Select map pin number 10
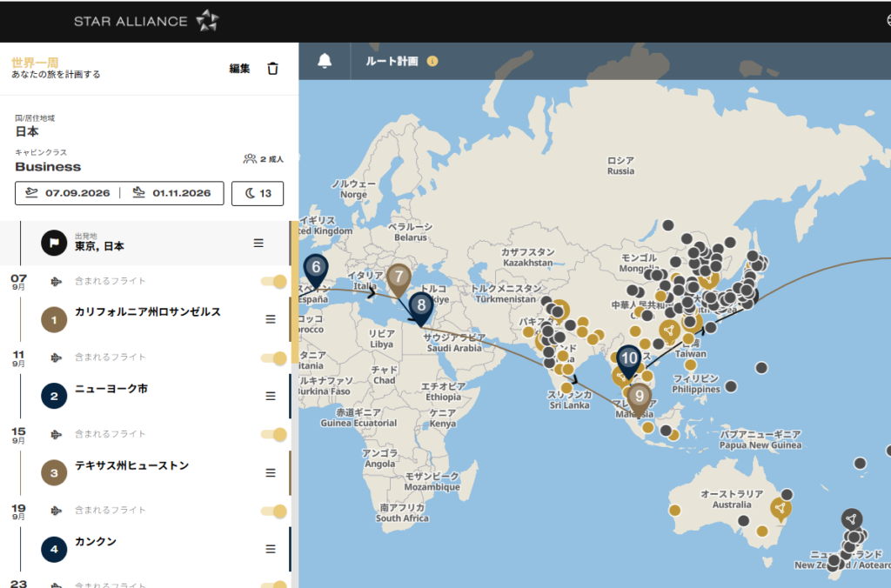 point(629,357)
